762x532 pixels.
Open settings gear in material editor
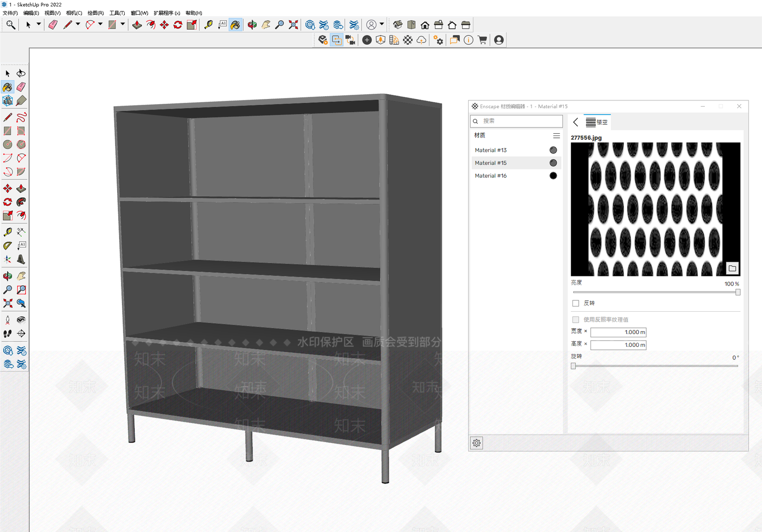[477, 443]
